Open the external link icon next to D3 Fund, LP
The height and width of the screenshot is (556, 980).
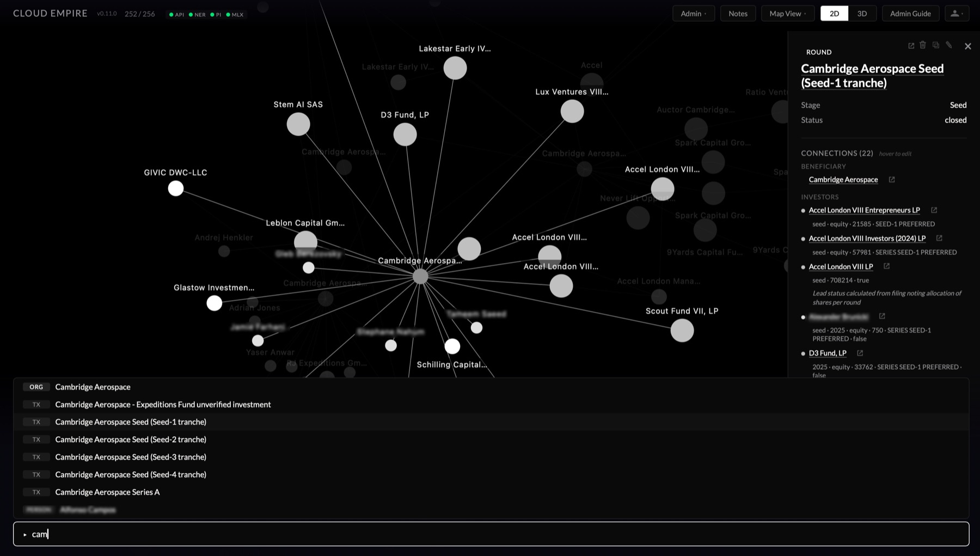[860, 353]
